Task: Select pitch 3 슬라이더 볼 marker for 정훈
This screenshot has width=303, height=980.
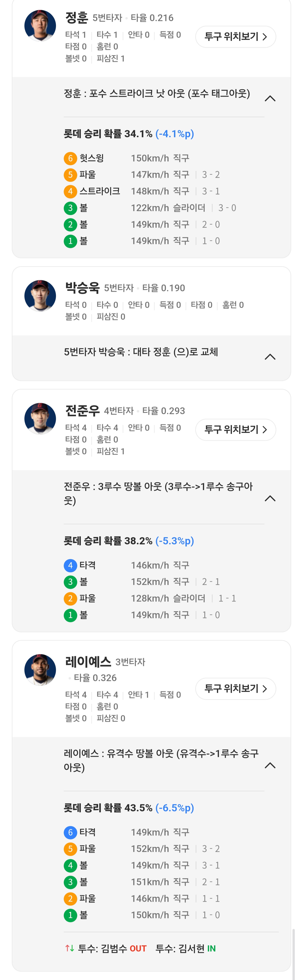Action: pos(70,208)
